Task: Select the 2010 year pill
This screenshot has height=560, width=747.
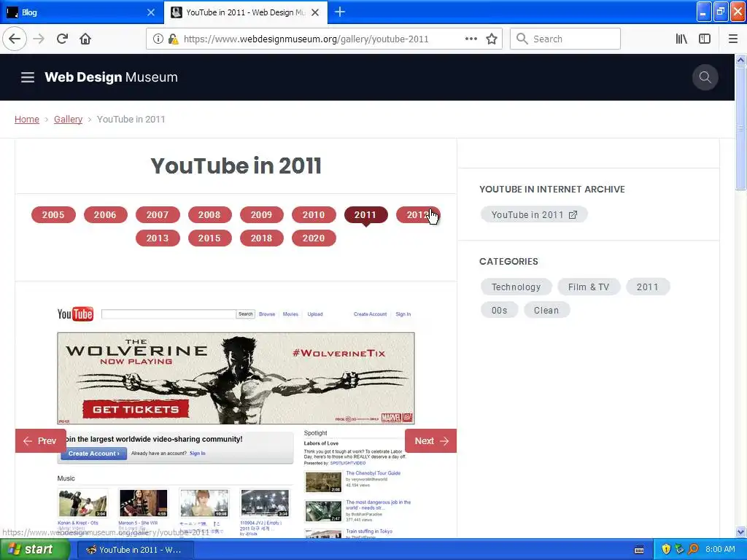Action: pyautogui.click(x=314, y=215)
